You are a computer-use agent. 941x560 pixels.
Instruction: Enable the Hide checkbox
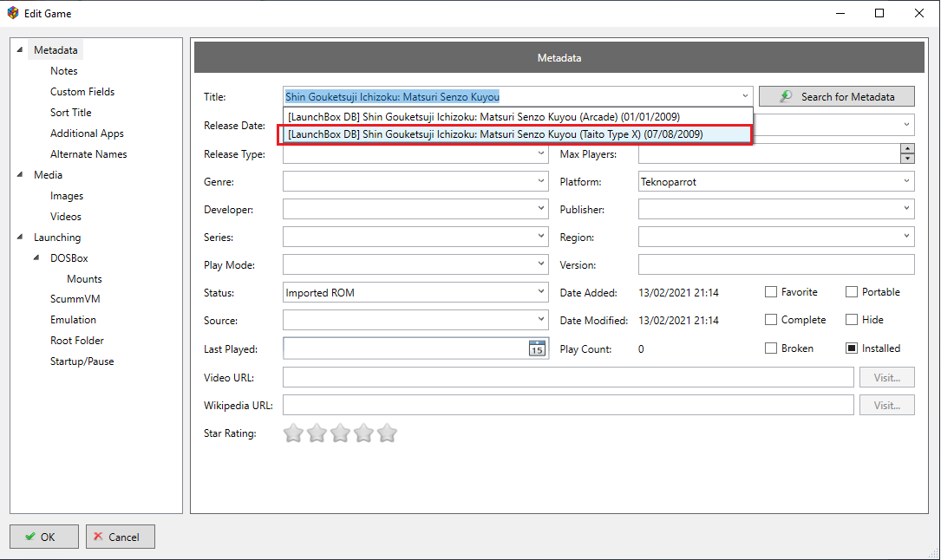852,320
